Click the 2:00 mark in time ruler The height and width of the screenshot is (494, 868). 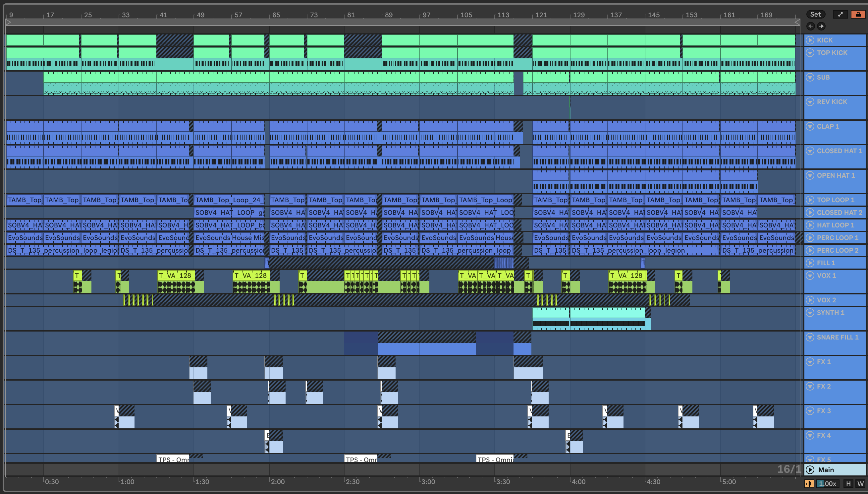pos(278,481)
